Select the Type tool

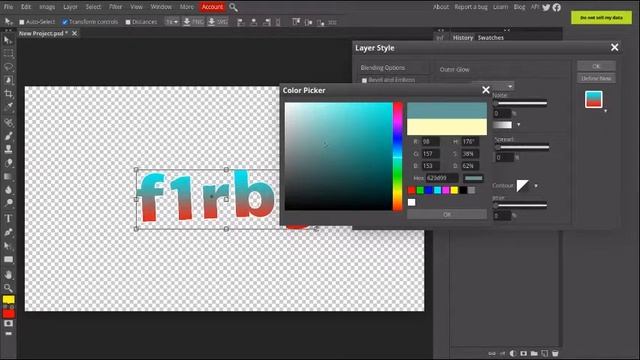click(x=8, y=219)
